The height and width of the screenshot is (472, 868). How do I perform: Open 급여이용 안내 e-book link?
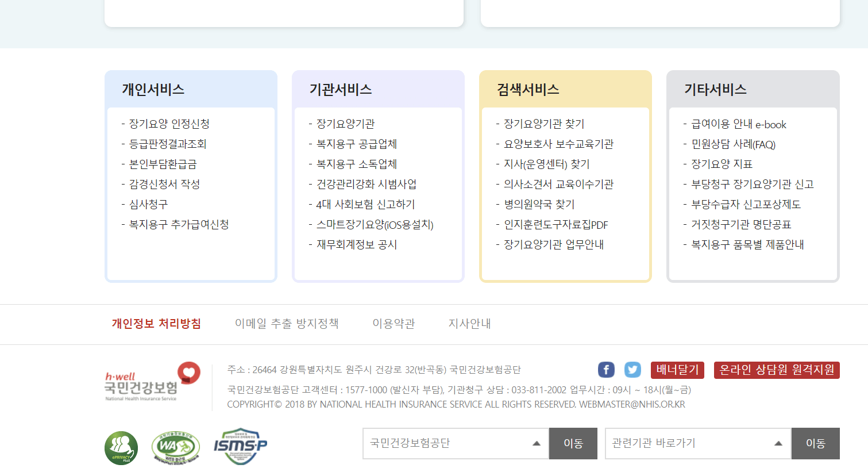point(737,124)
